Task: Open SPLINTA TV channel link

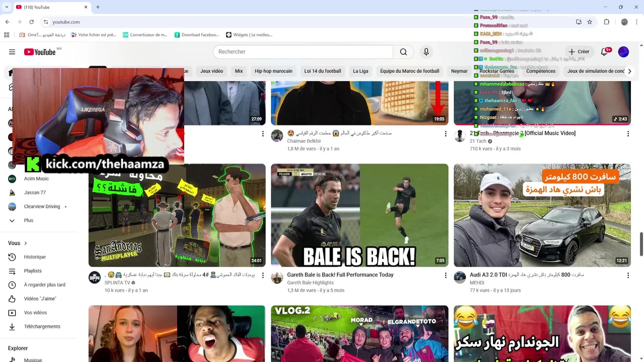Action: point(117,283)
